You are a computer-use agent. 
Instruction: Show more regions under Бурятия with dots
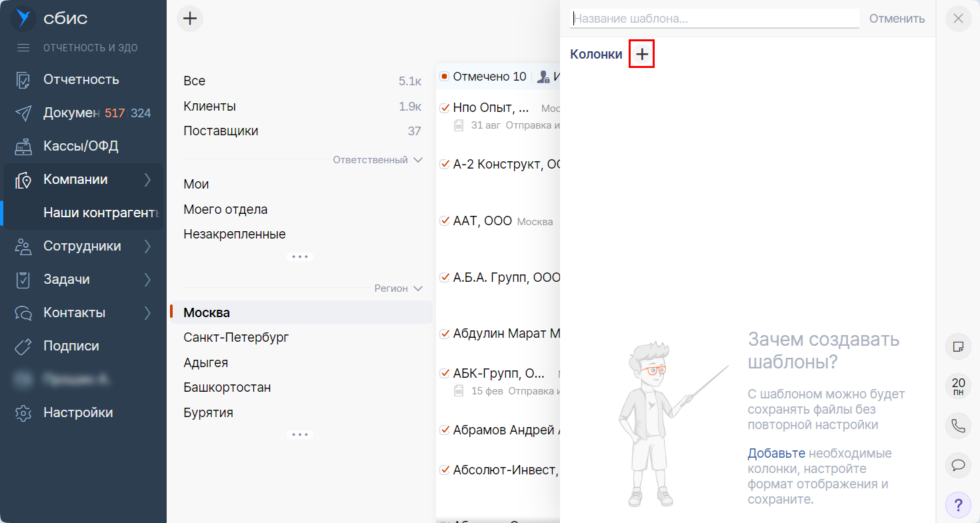pos(300,434)
